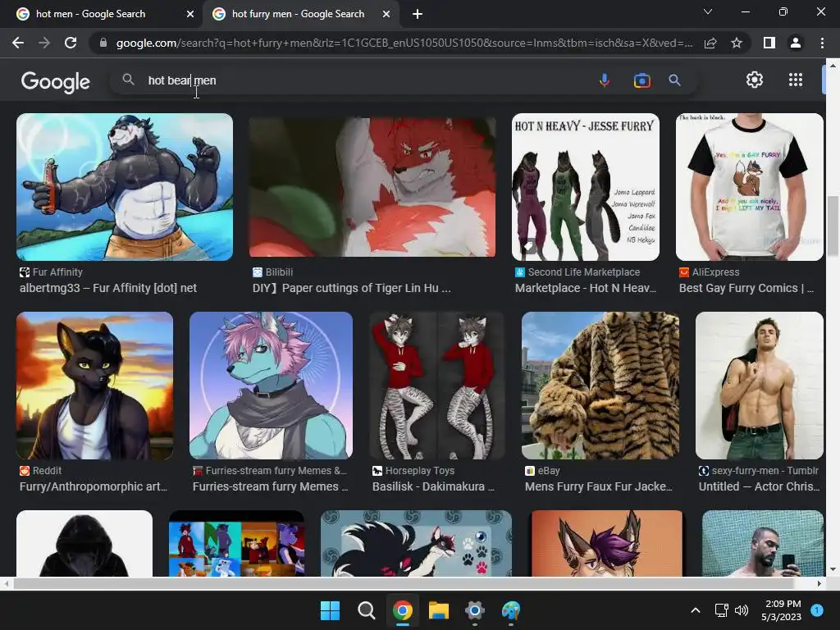Open 'DIY】Paper cuttings of Tiger' link

(352, 288)
